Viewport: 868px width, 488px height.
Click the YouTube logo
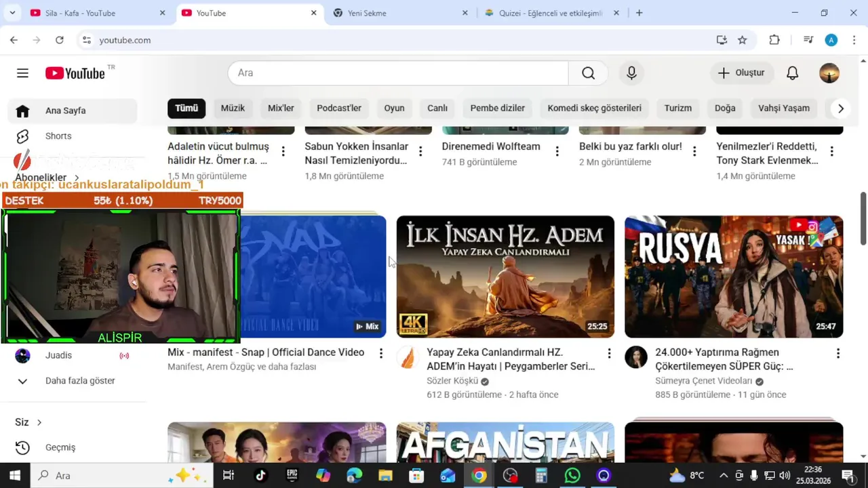point(76,73)
